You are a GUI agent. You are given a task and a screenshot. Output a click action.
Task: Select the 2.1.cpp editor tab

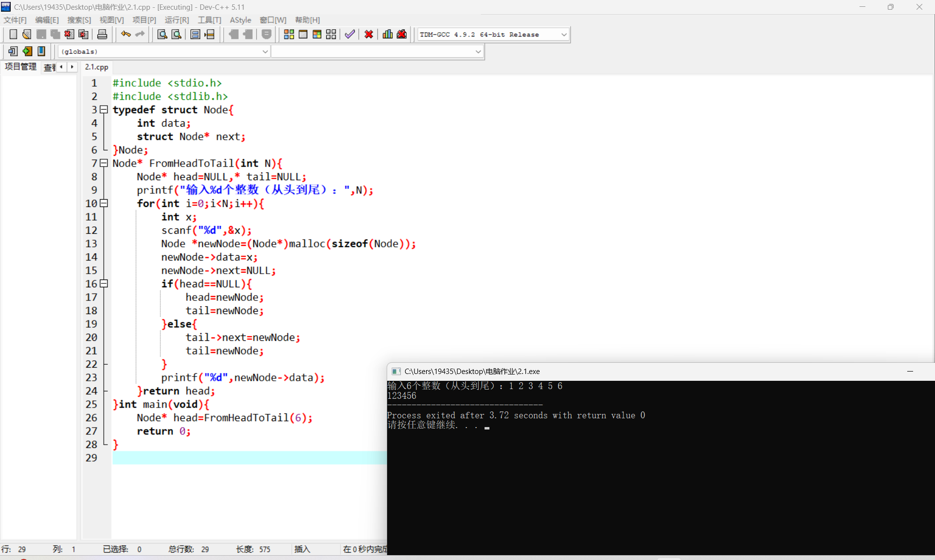pos(96,67)
